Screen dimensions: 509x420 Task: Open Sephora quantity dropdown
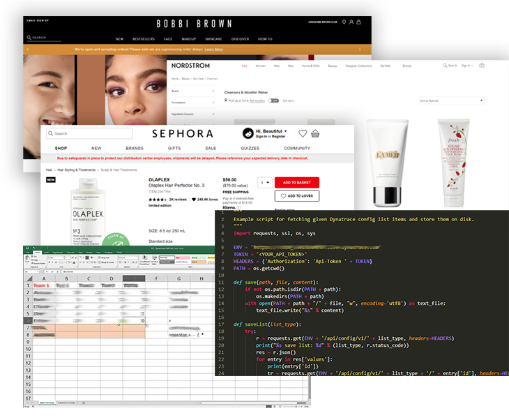click(265, 183)
